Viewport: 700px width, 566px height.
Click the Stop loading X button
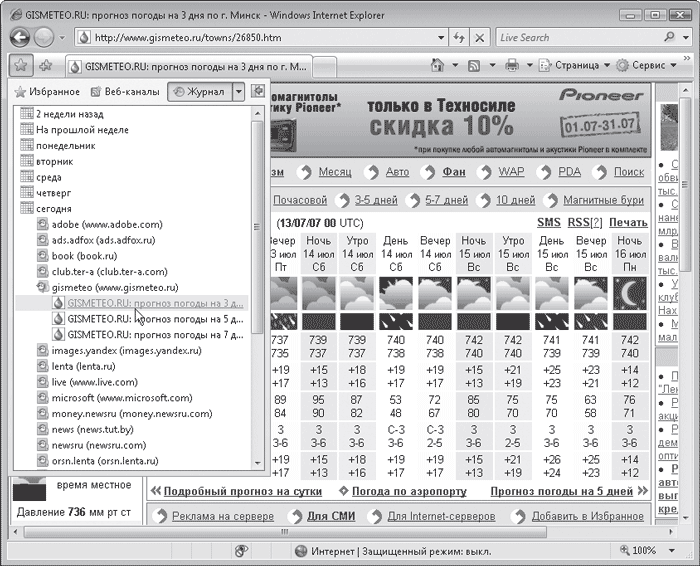(x=480, y=37)
